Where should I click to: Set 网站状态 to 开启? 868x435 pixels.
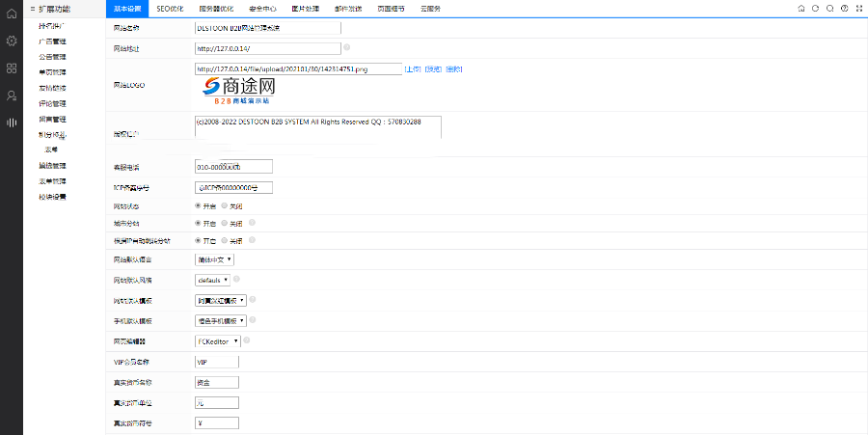coord(198,205)
